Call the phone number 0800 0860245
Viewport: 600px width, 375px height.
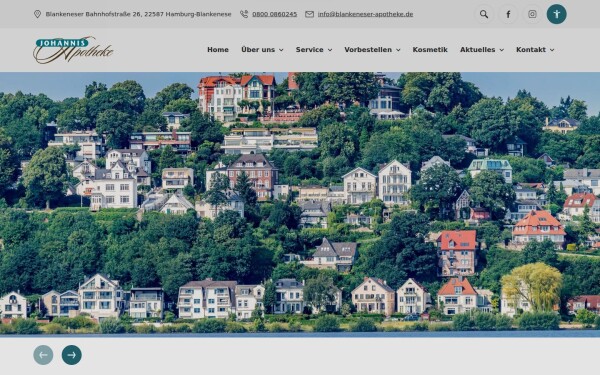274,14
